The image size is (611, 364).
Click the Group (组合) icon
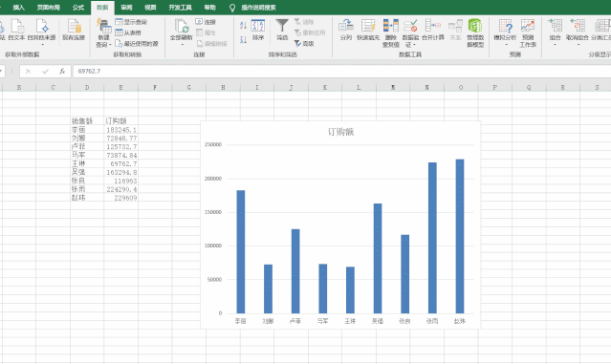[555, 26]
